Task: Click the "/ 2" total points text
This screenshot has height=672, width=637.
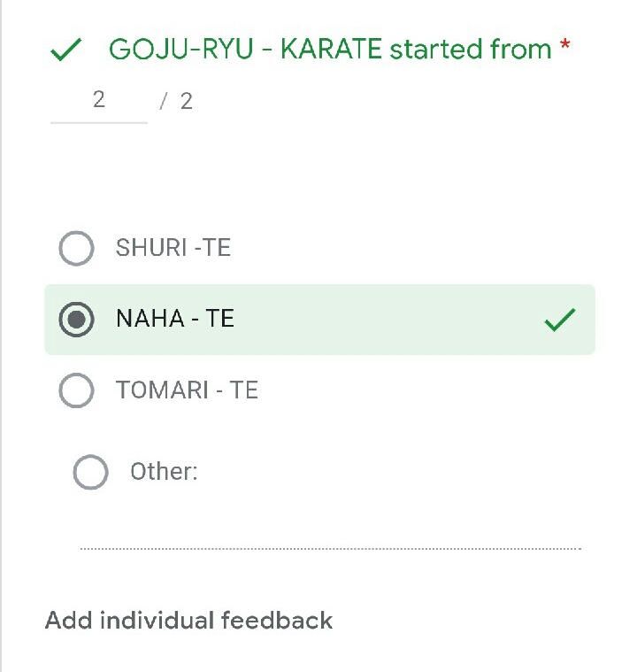Action: pos(177,101)
